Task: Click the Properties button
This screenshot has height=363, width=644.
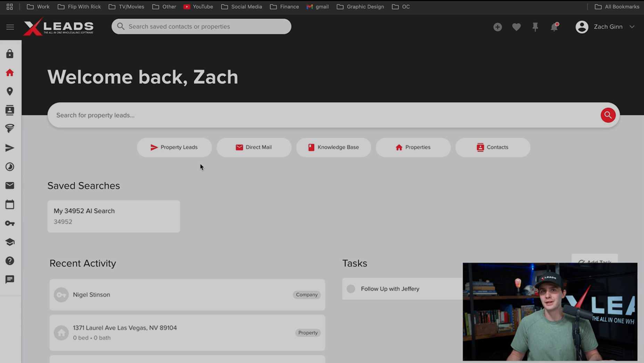Action: tap(413, 147)
